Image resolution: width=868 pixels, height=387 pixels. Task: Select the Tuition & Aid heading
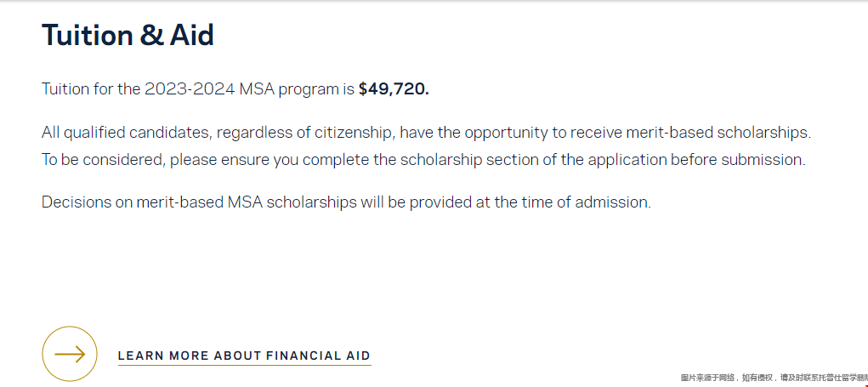(x=128, y=35)
